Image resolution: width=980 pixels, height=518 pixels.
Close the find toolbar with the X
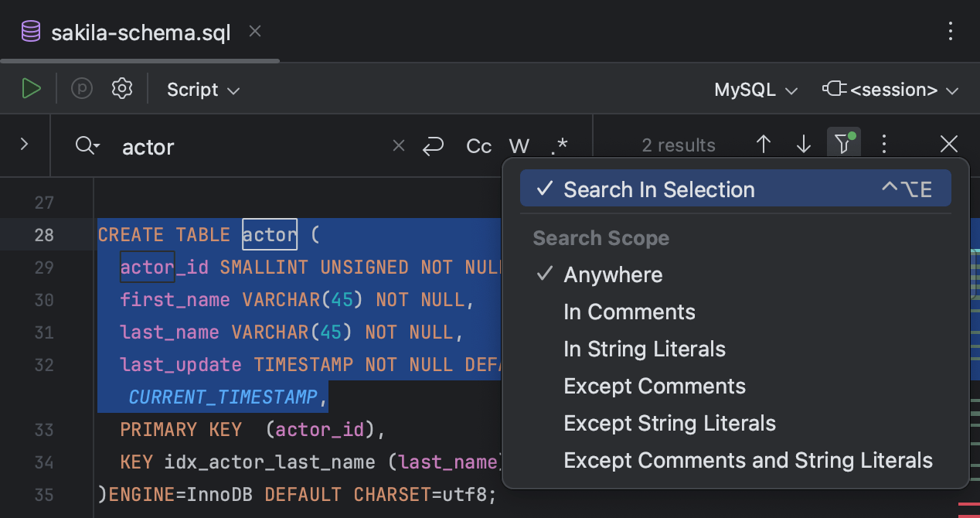coord(948,144)
